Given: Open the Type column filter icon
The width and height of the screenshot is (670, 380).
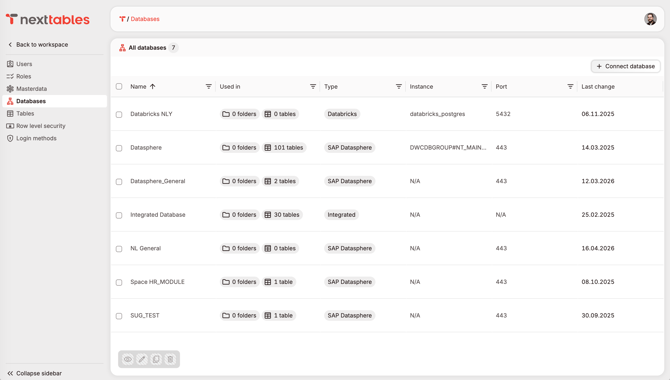Looking at the screenshot, I should [399, 86].
